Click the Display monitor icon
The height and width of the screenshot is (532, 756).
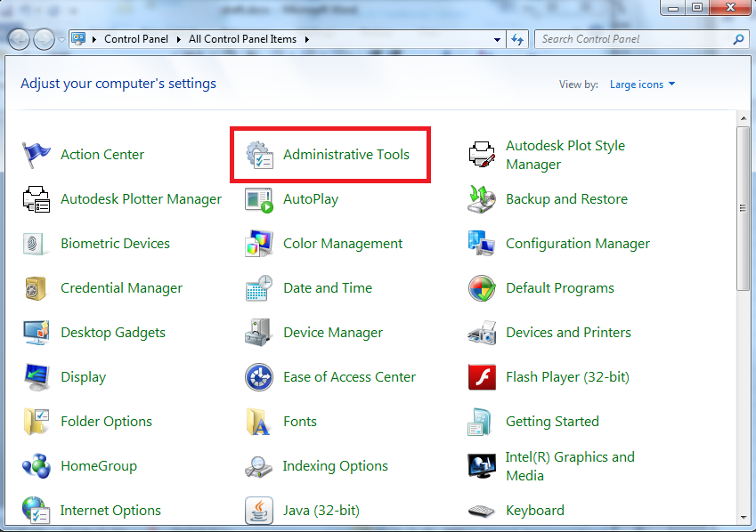coord(36,377)
